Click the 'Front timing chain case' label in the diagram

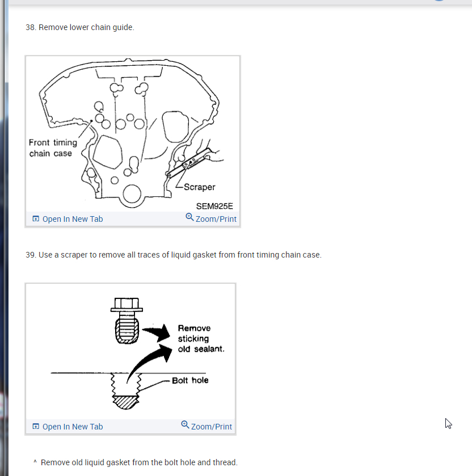coord(53,148)
